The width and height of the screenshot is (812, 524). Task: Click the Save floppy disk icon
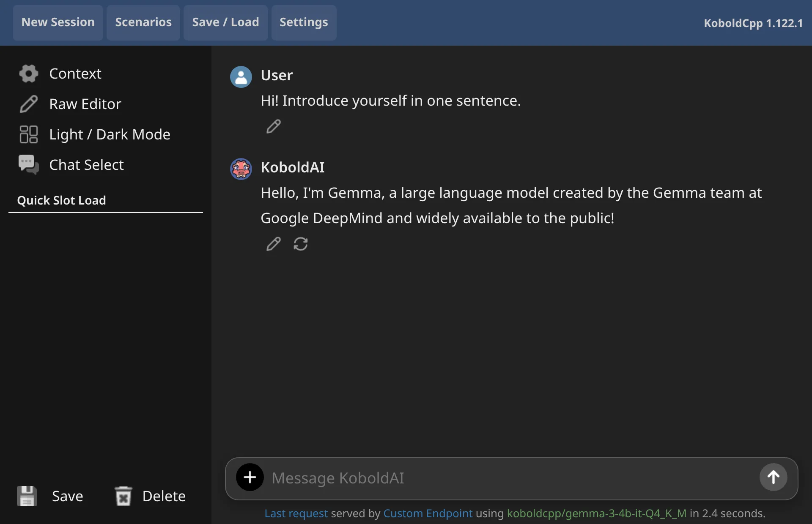click(27, 496)
